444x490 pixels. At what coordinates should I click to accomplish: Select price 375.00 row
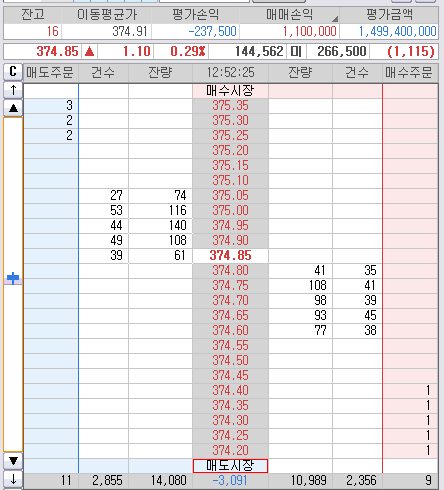tap(230, 210)
